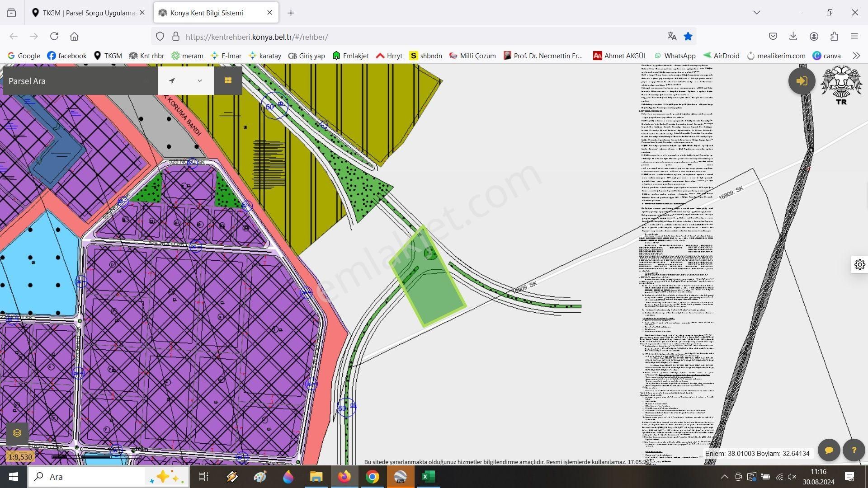868x488 pixels.
Task: Open the extensions puzzle icon
Action: click(834, 36)
